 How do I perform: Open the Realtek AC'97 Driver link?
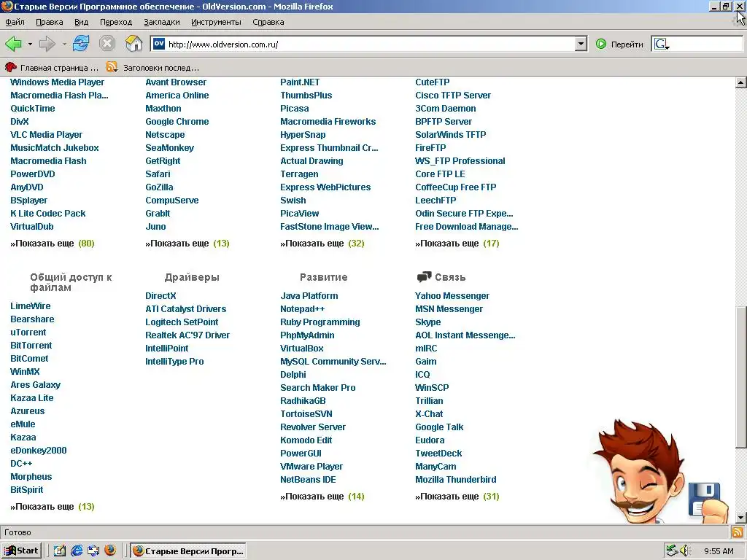[x=187, y=335]
